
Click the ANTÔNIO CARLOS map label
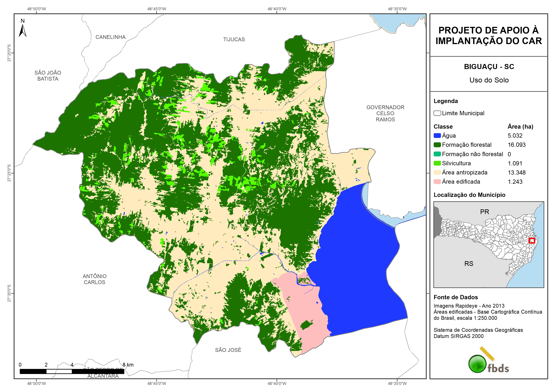pyautogui.click(x=95, y=279)
